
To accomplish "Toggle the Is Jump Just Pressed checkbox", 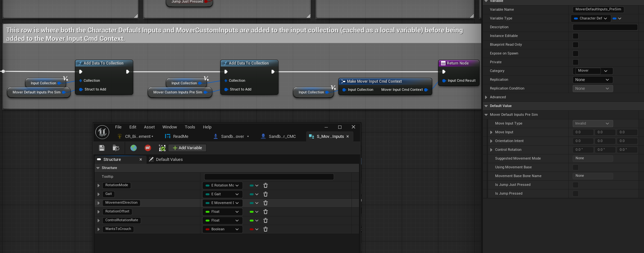I will (x=576, y=185).
